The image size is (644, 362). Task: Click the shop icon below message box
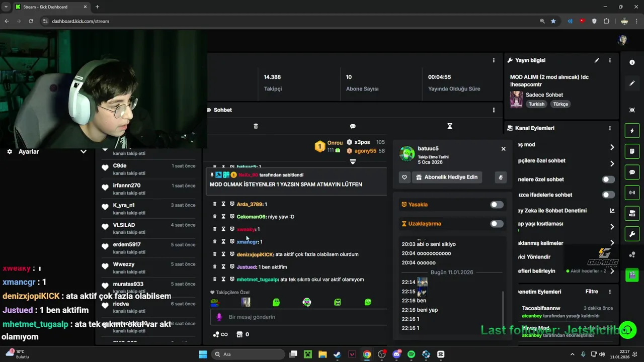tap(239, 334)
